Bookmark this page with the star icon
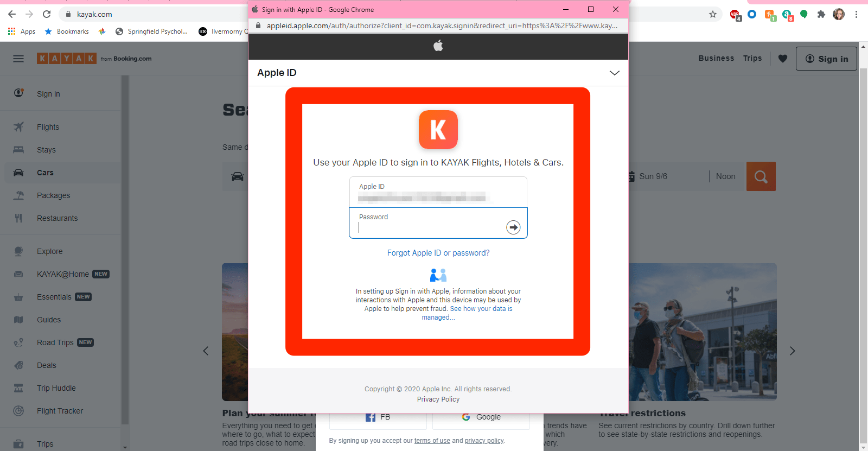The image size is (868, 451). coord(713,15)
